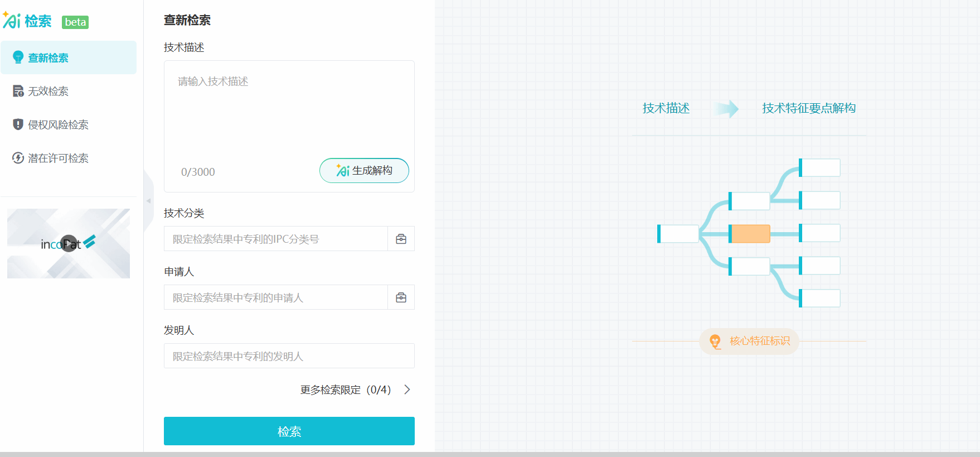980x457 pixels.
Task: Click the 侵权风险检索 shield icon
Action: [x=18, y=124]
